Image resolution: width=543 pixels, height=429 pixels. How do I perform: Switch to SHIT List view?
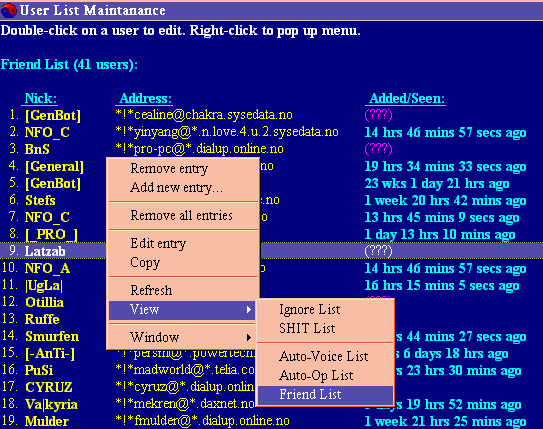pyautogui.click(x=307, y=328)
